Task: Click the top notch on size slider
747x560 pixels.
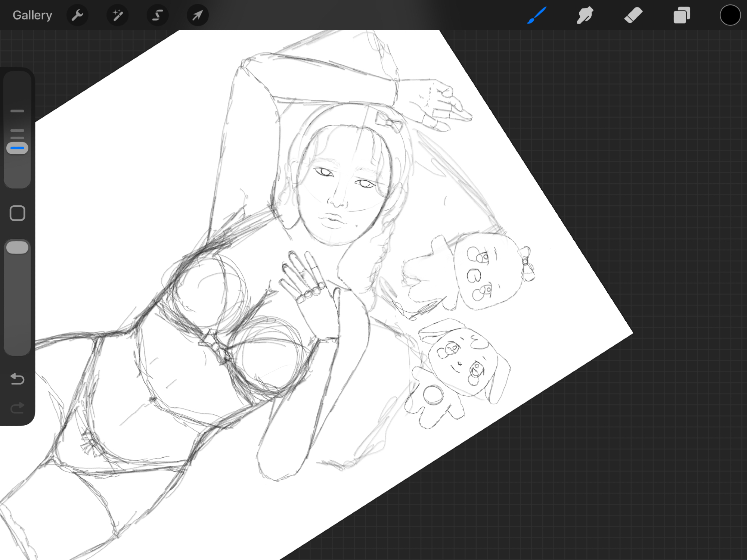Action: [17, 111]
